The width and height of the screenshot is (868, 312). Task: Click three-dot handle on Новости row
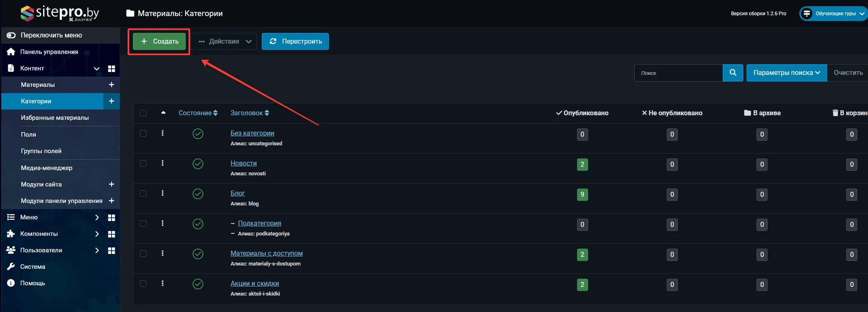[x=163, y=163]
